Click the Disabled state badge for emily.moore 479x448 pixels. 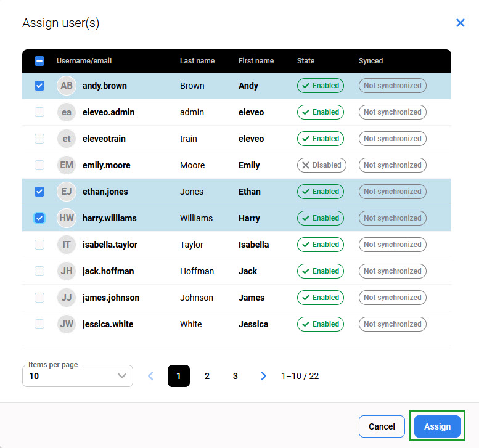click(321, 165)
